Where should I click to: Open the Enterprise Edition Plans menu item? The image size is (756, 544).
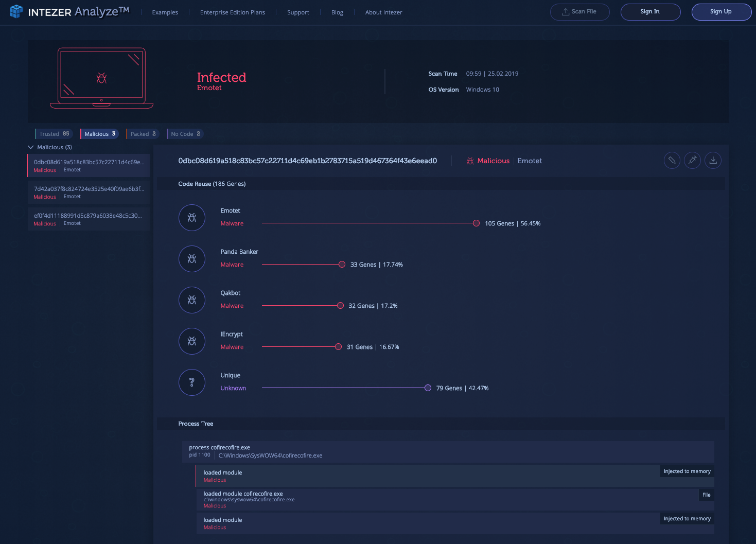tap(233, 12)
